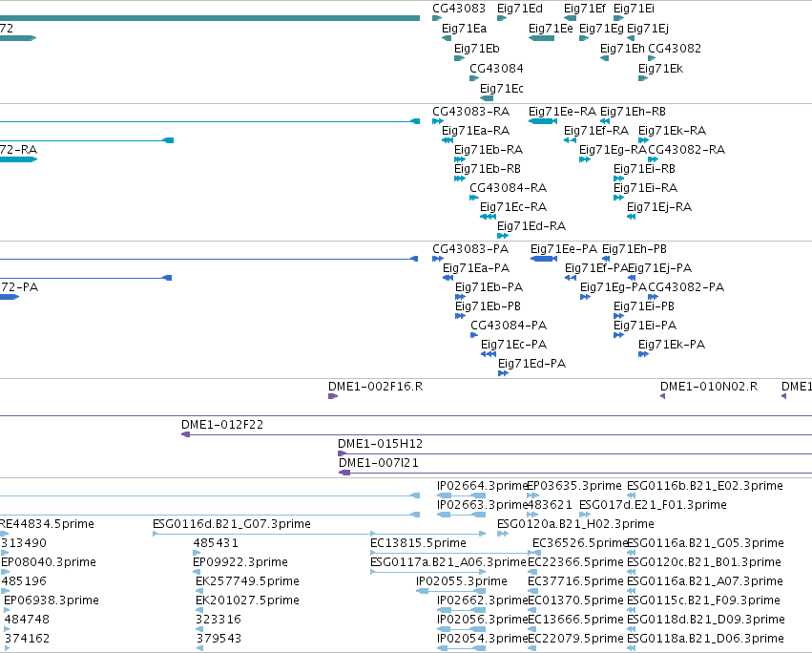Viewport: 812px width, 653px height.
Task: Select transcript CG43082-RA
Action: click(686, 150)
